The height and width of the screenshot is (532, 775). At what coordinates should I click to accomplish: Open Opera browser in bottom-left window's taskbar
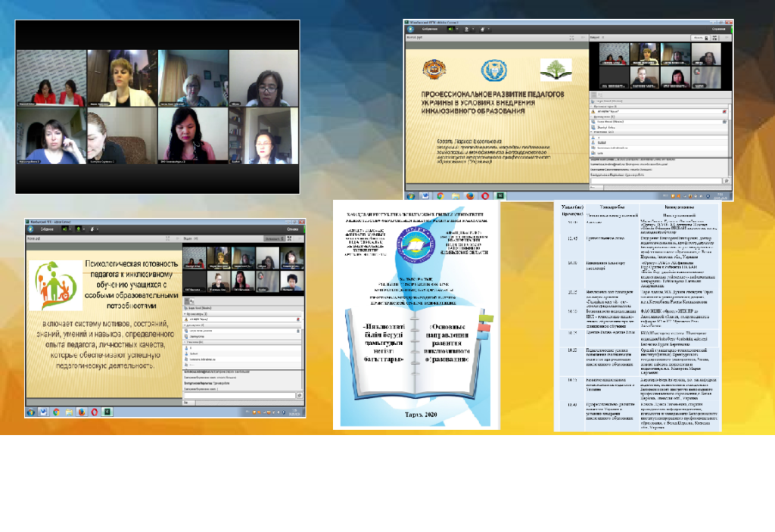coord(94,412)
